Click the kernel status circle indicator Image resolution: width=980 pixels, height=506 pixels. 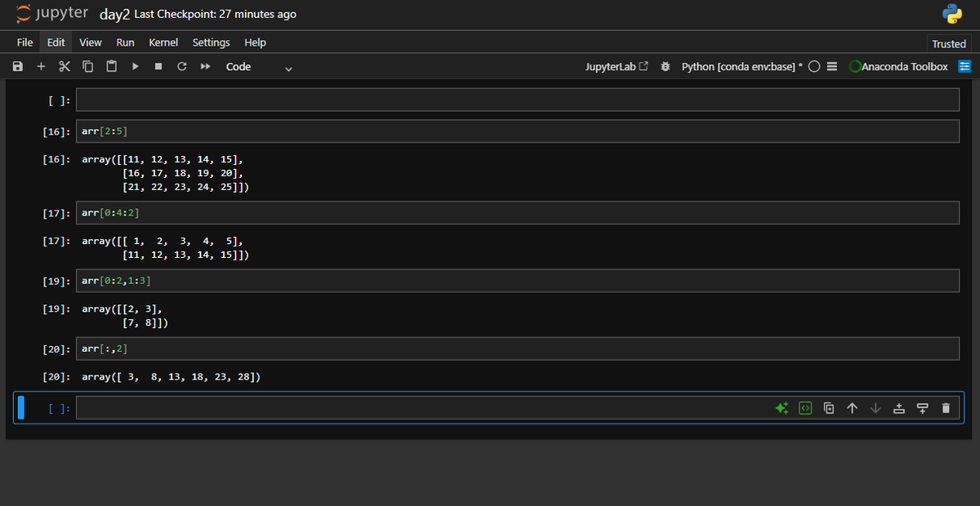coord(814,67)
